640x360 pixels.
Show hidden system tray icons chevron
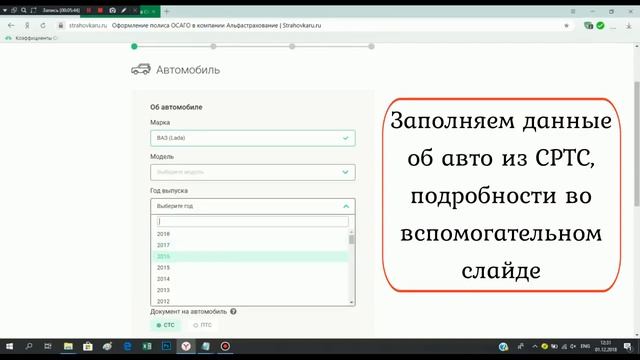[x=534, y=347]
